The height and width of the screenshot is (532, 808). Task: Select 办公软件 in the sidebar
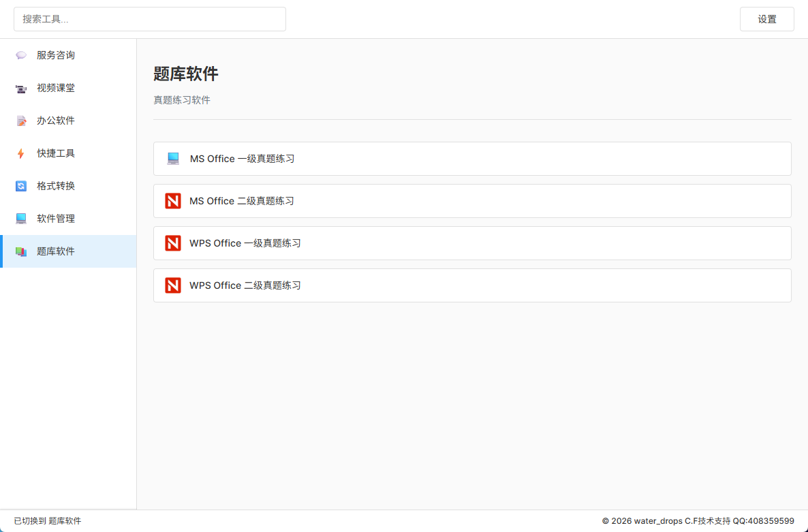[56, 121]
